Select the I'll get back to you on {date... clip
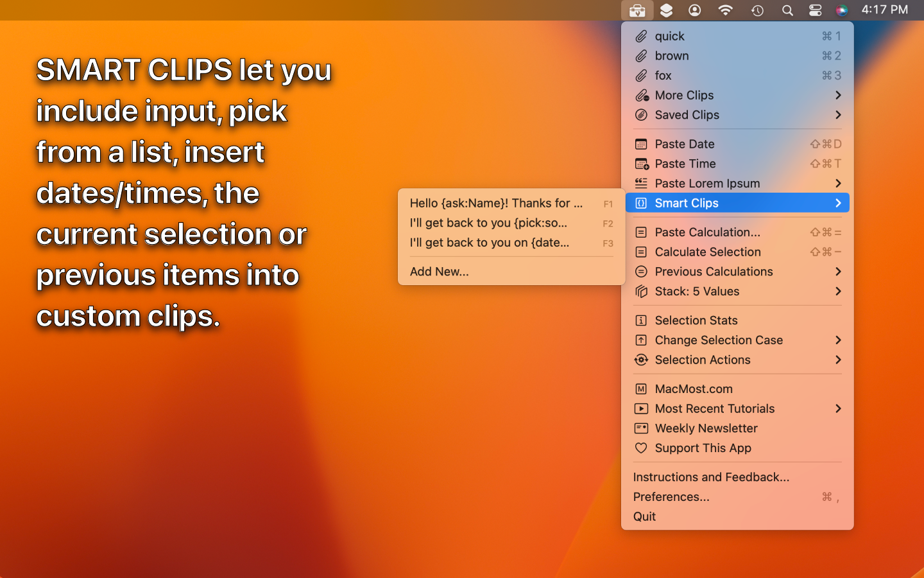 pos(511,243)
